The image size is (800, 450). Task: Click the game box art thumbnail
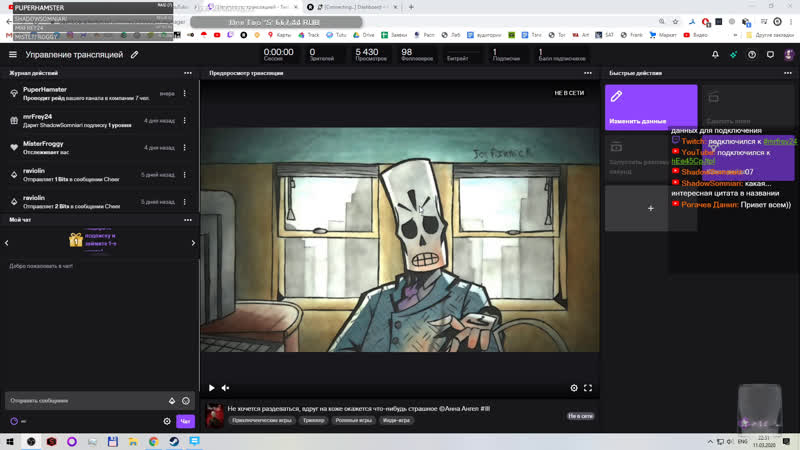coord(215,415)
